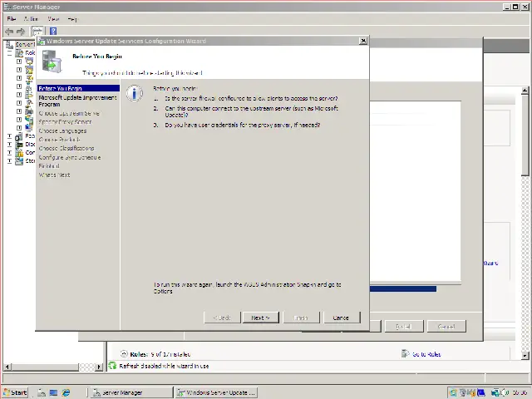Image resolution: width=532 pixels, height=399 pixels.
Task: Open the Start menu
Action: (x=15, y=392)
